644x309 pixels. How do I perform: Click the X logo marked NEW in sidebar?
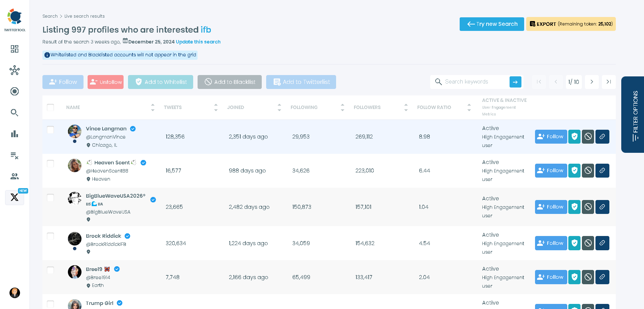click(x=14, y=197)
